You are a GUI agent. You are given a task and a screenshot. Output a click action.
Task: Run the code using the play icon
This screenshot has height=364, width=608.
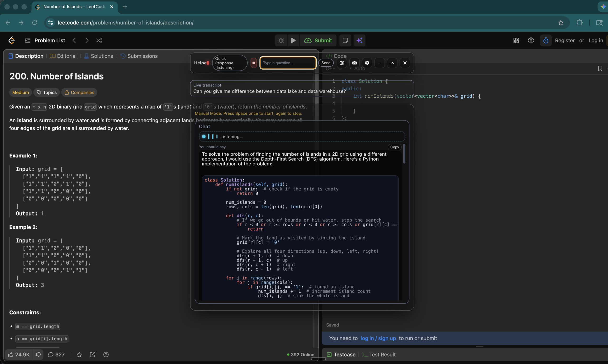(x=293, y=41)
